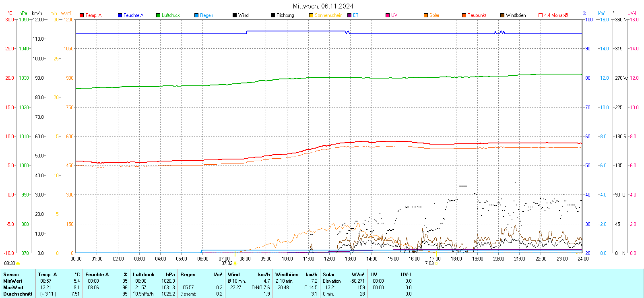Viewport: 644px width, 298px height.
Task: Click the pink UV legend square
Action: (x=388, y=15)
